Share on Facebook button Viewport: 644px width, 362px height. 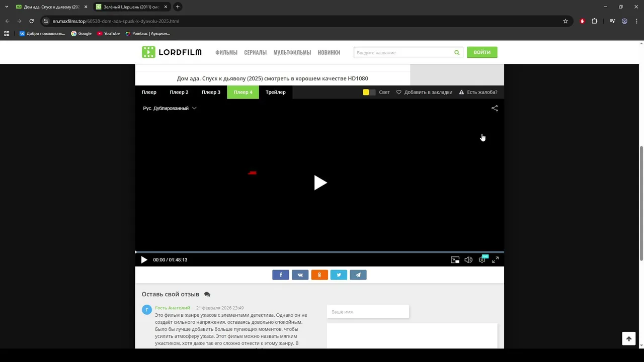click(281, 275)
